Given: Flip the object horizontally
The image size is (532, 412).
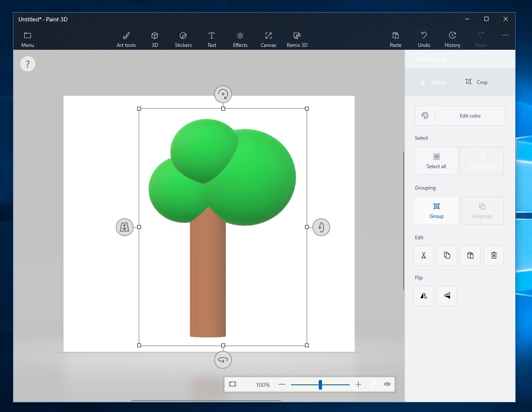Looking at the screenshot, I should (423, 296).
